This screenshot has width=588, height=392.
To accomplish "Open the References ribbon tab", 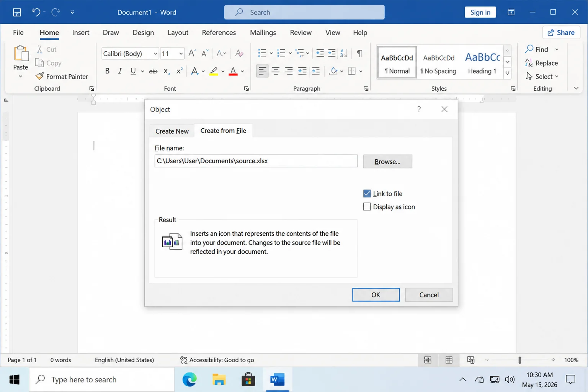I will [219, 33].
